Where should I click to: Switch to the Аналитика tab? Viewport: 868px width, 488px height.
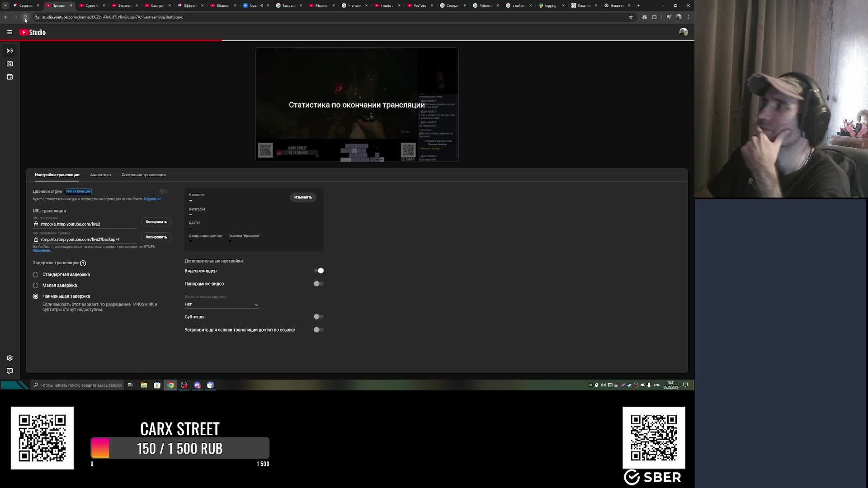coord(100,175)
